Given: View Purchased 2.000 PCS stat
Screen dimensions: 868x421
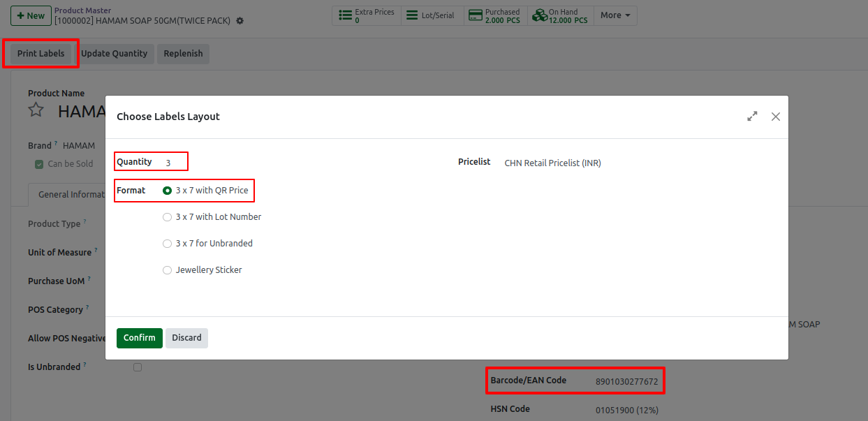Looking at the screenshot, I should pyautogui.click(x=495, y=15).
